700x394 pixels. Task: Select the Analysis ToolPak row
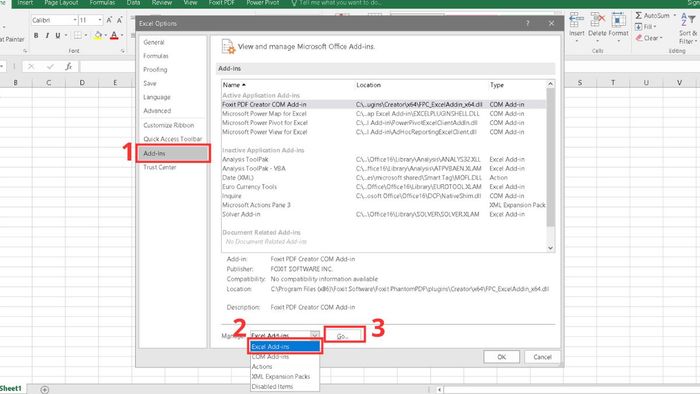[383, 159]
